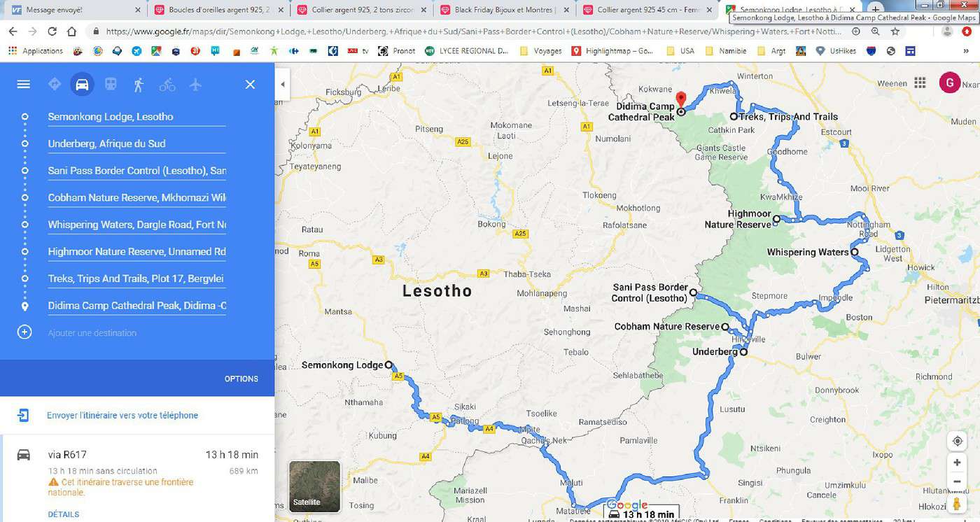Click the red Didima Camp destination pin
The height and width of the screenshot is (522, 980).
pos(681,99)
